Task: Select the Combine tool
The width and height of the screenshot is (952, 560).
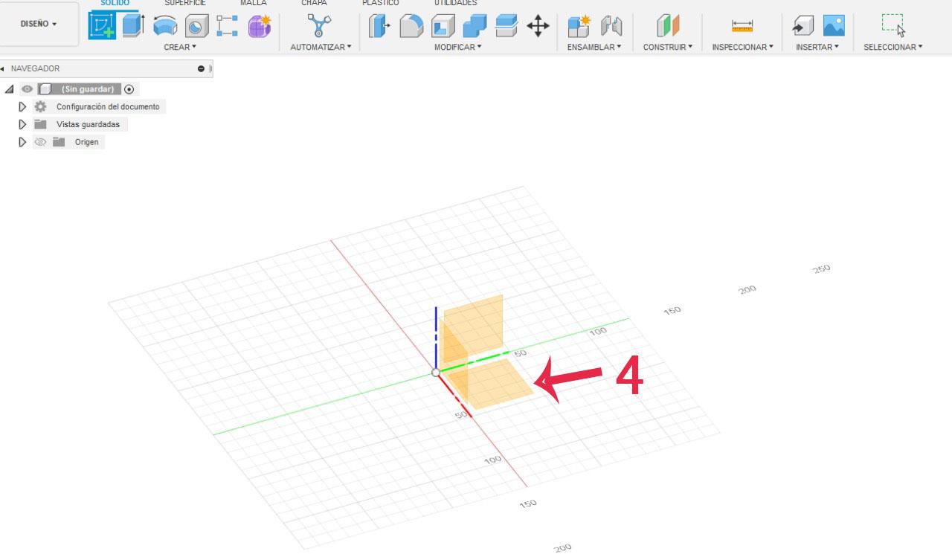Action: pos(475,27)
